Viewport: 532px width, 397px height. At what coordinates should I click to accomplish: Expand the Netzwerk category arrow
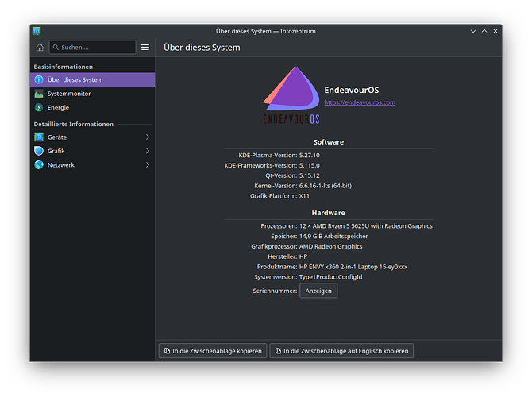tap(147, 165)
